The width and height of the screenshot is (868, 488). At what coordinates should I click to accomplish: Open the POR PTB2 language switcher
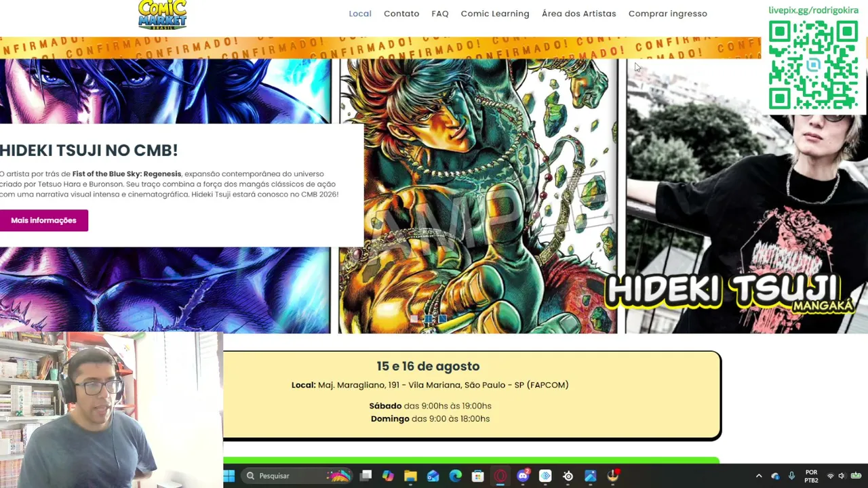[x=811, y=476]
